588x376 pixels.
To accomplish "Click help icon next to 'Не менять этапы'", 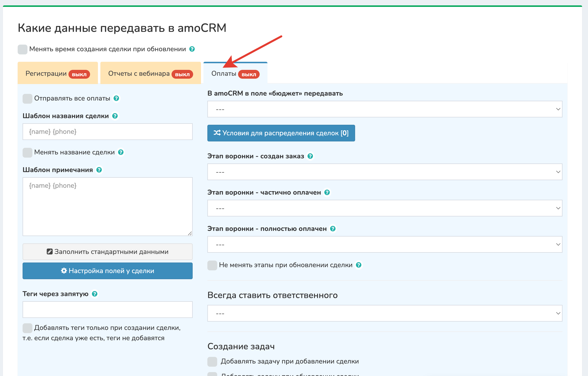I will (359, 265).
